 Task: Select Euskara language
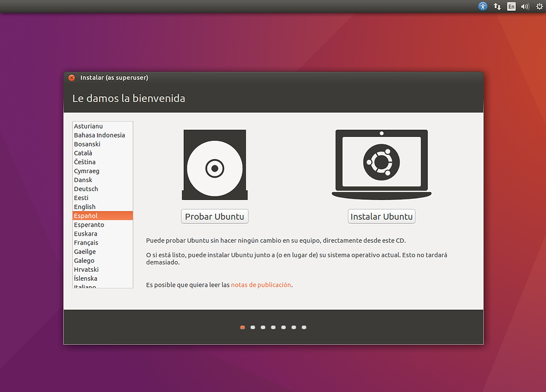coord(103,234)
